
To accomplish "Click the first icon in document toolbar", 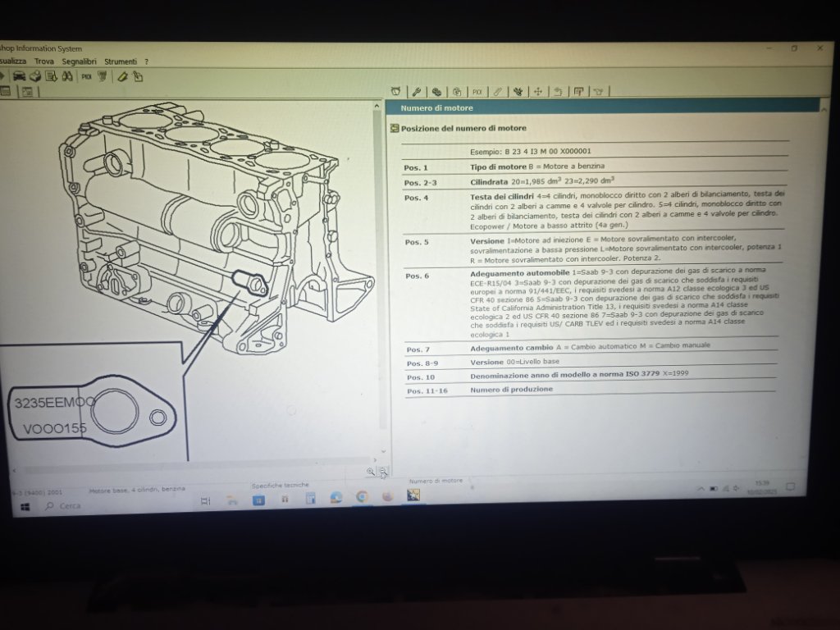I will tap(396, 92).
